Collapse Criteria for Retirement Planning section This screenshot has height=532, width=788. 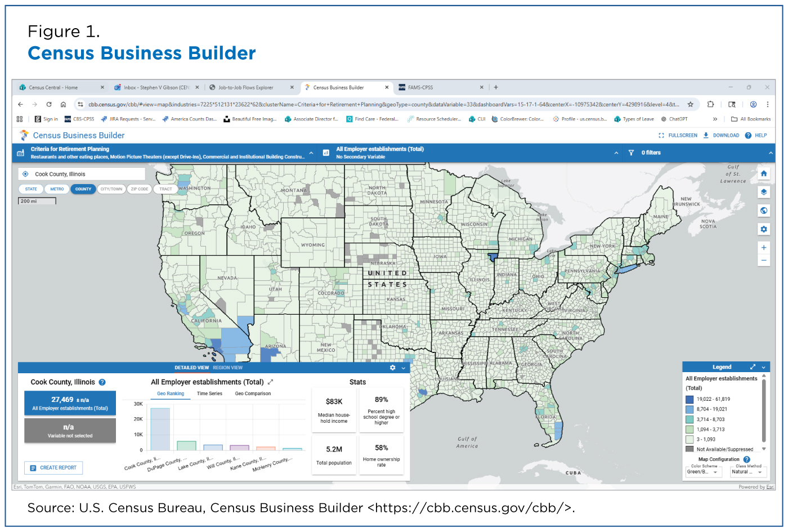(311, 153)
